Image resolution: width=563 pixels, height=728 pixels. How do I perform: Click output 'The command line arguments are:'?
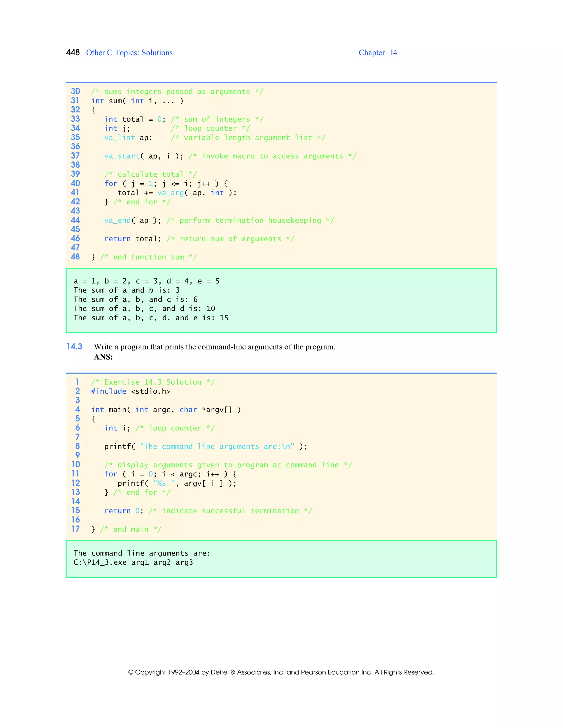[142, 553]
